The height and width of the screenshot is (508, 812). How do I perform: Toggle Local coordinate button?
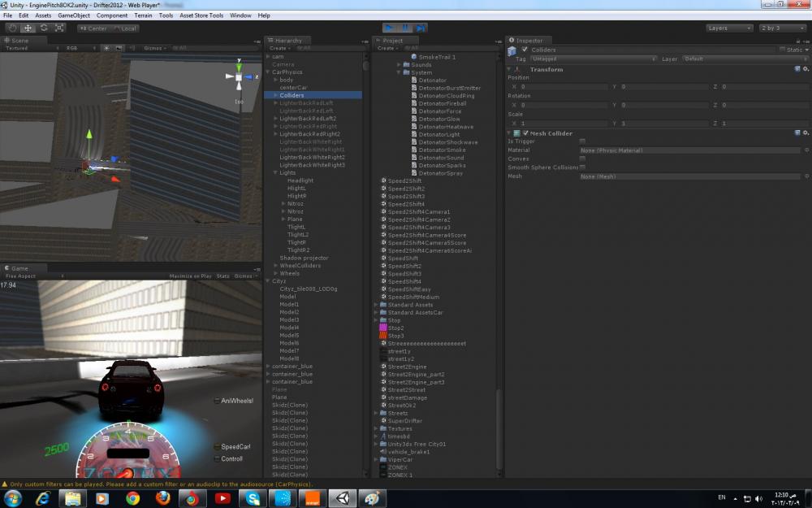pos(125,28)
